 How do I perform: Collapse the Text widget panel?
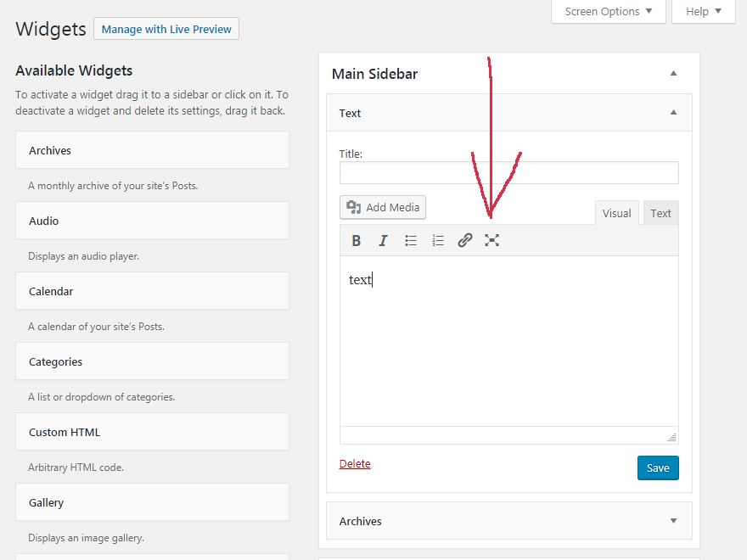673,113
